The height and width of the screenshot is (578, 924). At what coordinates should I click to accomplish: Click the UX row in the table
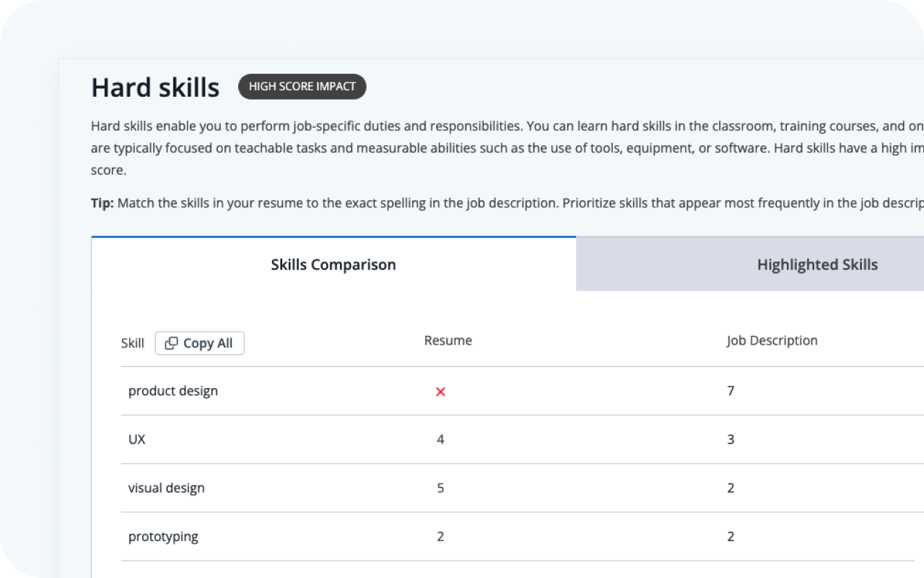[x=136, y=439]
